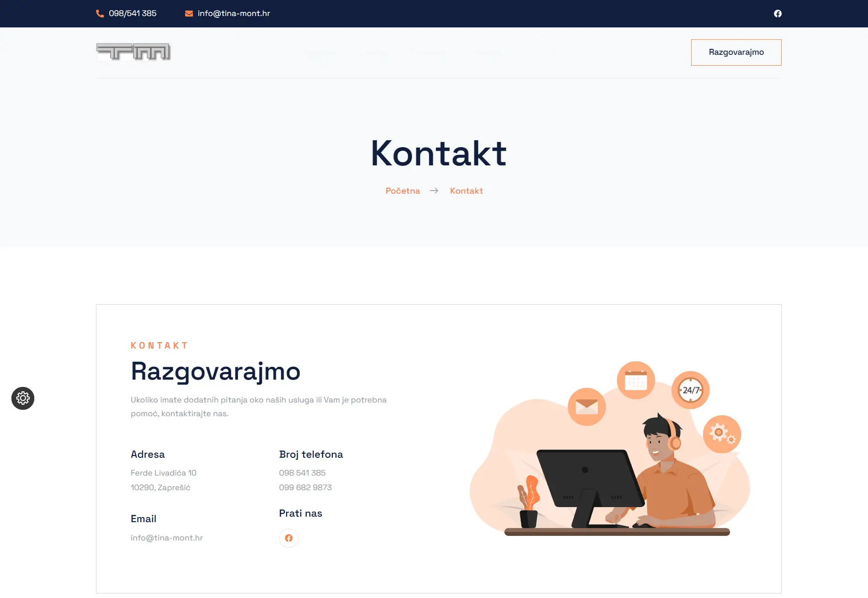Click the calendar bubble in the illustration

pyautogui.click(x=636, y=380)
